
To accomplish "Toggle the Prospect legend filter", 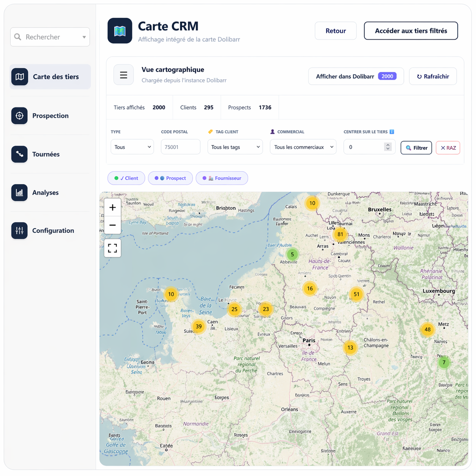I will tap(170, 178).
